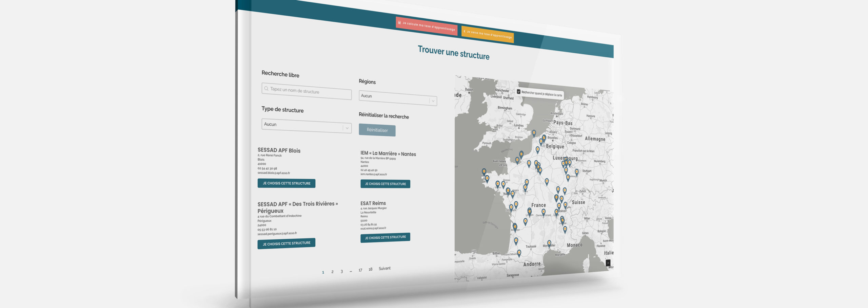Select the map pin near Bordeaux

[x=515, y=227]
